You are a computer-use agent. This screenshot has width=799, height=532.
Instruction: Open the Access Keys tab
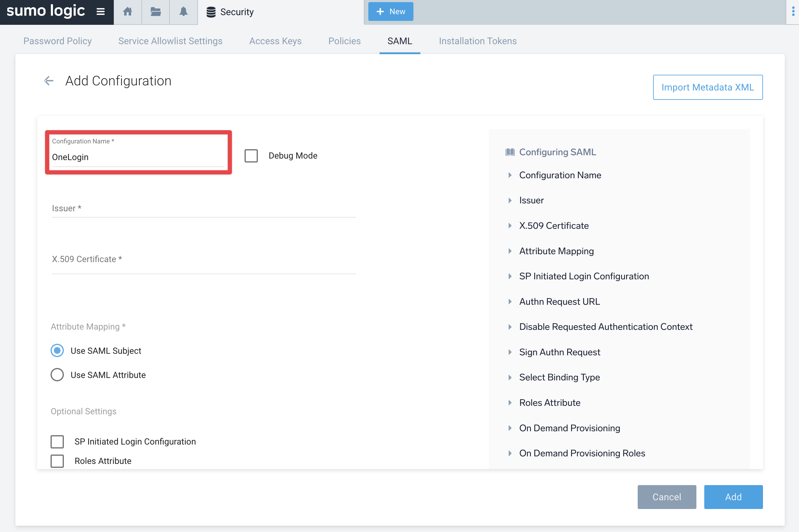[275, 41]
